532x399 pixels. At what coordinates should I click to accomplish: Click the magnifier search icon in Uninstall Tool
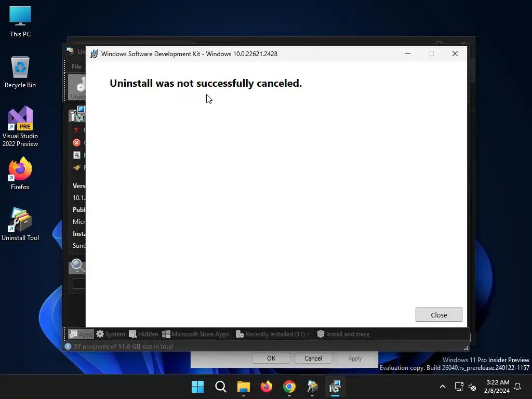(77, 265)
